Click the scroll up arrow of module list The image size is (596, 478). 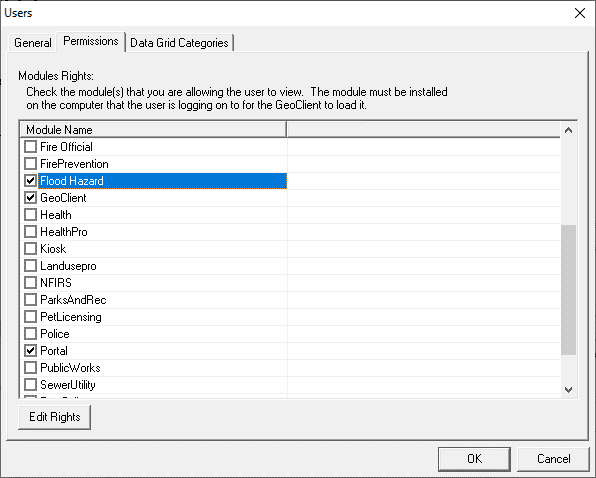coord(569,130)
